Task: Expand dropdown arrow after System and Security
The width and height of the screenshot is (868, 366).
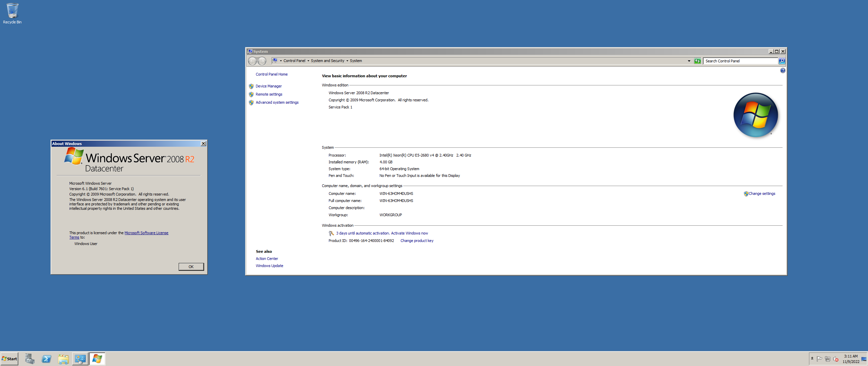Action: click(x=347, y=61)
